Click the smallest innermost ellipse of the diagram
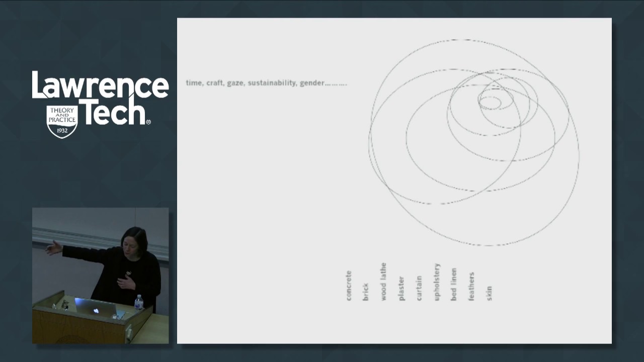The width and height of the screenshot is (644, 362). [x=490, y=103]
